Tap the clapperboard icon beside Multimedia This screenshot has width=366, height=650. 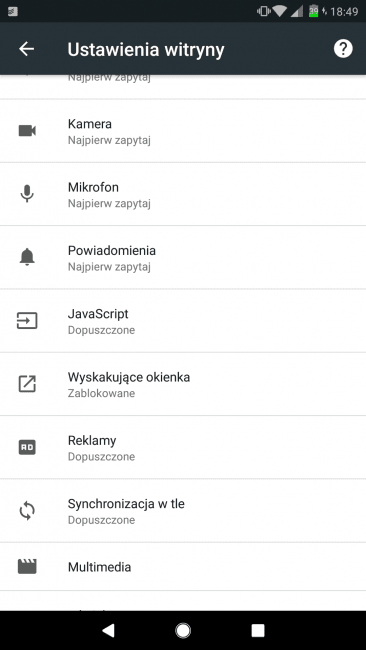pos(27,567)
